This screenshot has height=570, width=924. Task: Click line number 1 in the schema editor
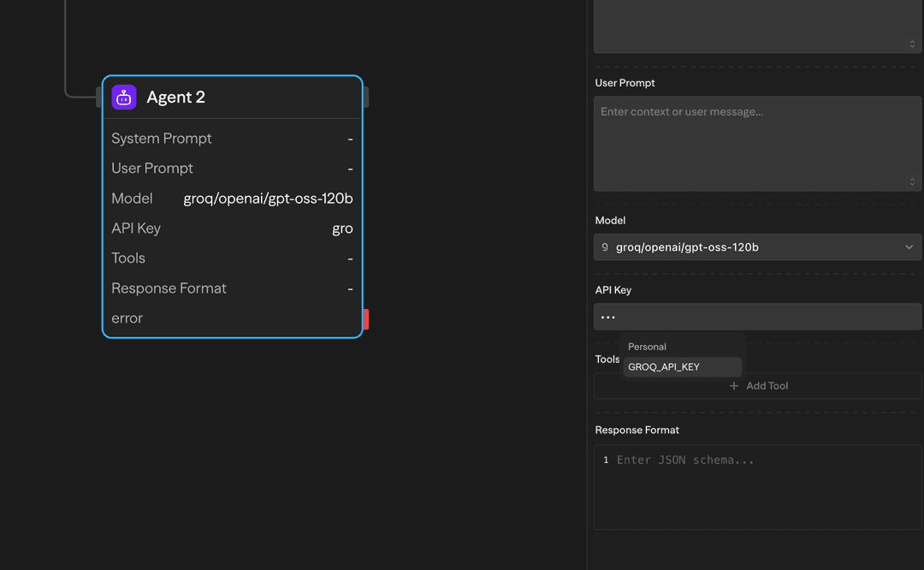point(606,460)
